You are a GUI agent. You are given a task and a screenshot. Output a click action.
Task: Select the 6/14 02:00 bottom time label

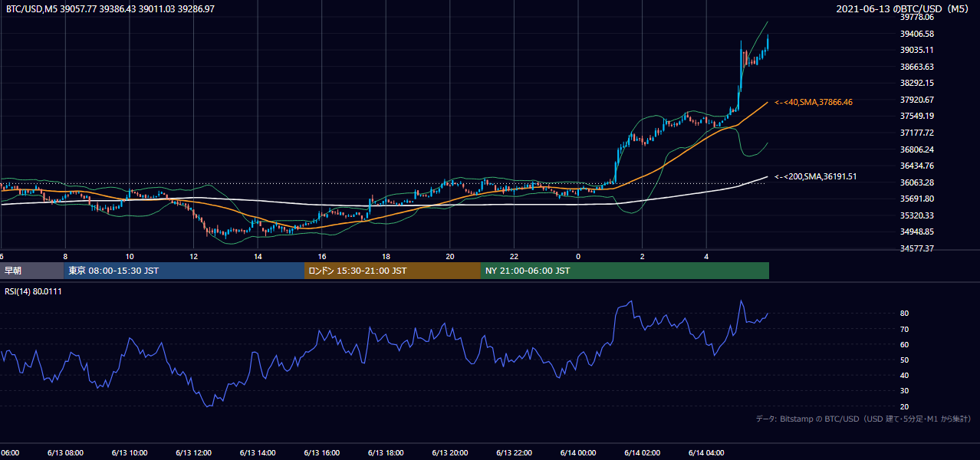tap(642, 453)
